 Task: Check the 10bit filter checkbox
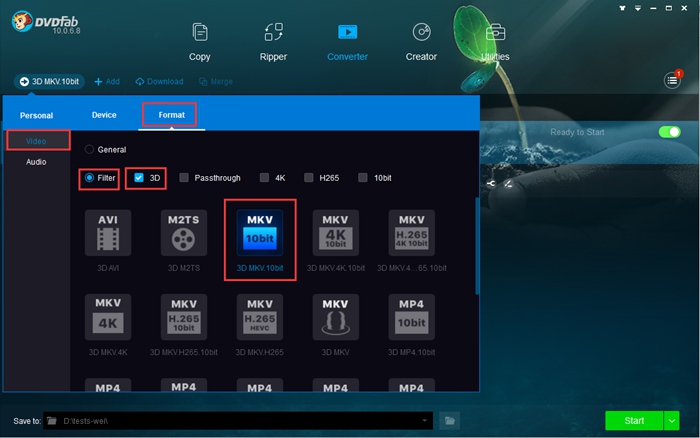coord(362,178)
